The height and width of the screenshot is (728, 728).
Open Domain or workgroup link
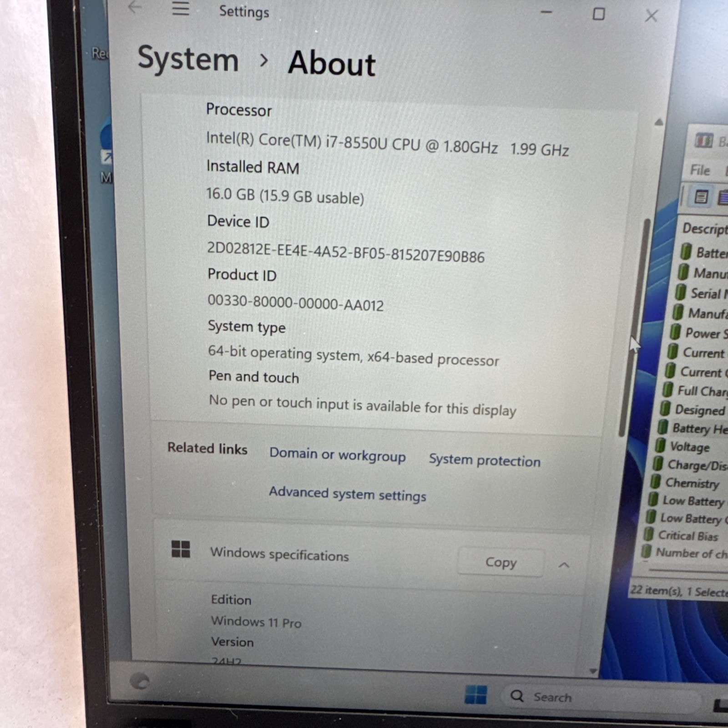click(337, 455)
